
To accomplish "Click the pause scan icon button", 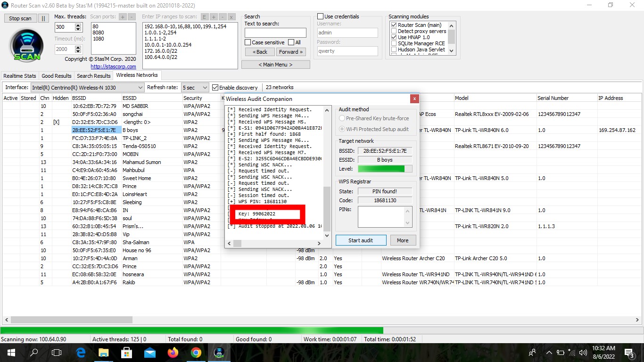I will click(x=43, y=18).
